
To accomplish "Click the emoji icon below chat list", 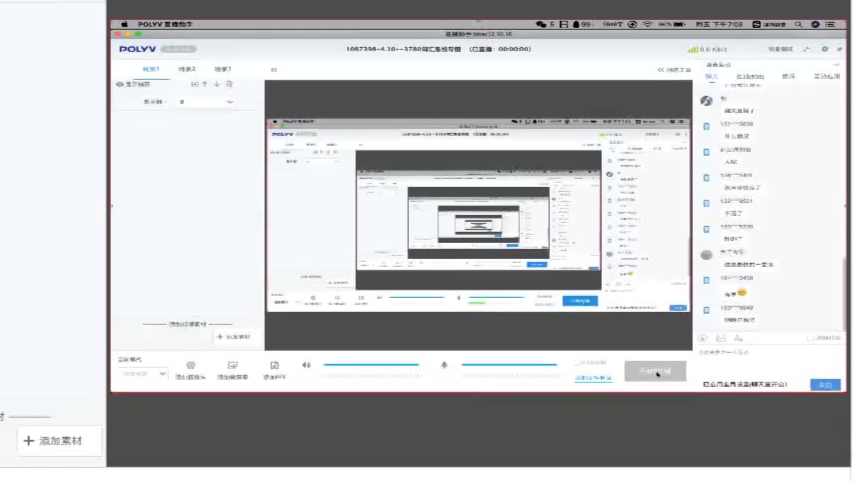I will pos(703,338).
